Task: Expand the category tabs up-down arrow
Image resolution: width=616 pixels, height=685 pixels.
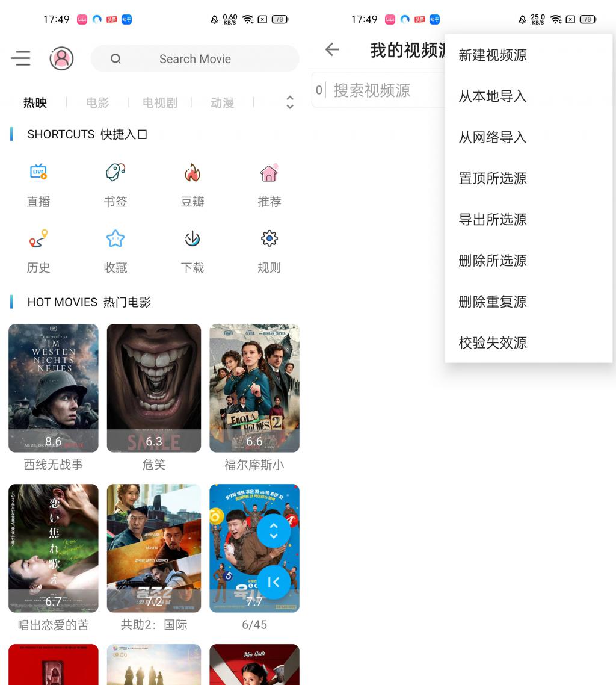Action: [x=290, y=102]
